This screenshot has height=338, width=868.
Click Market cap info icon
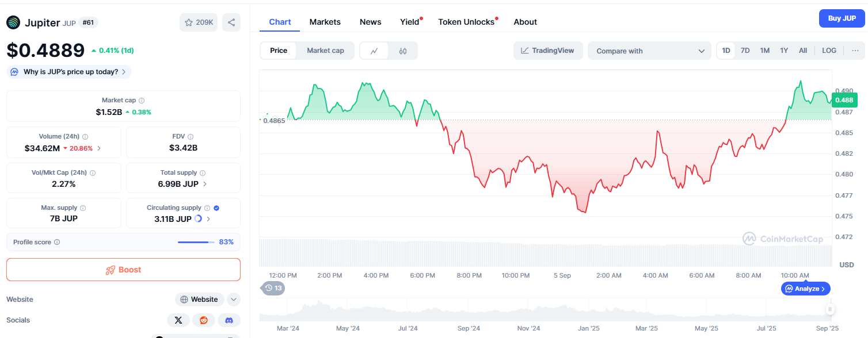pos(142,100)
